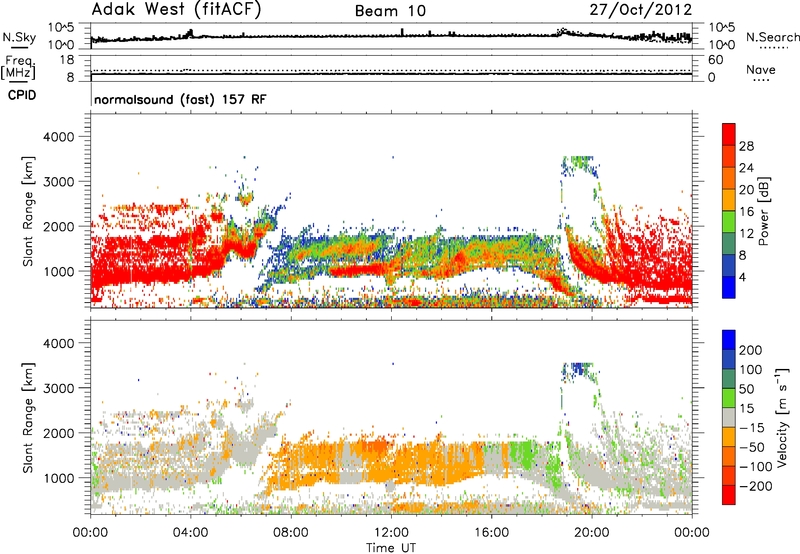Click the '100' velocity colorbar value
This screenshot has width=800, height=554.
coord(751,370)
